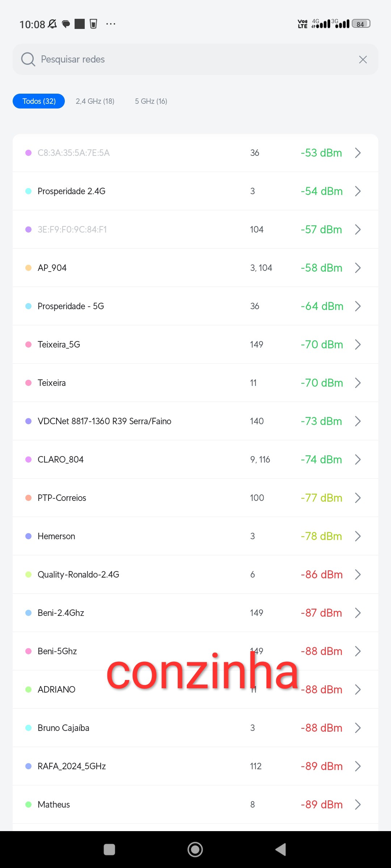Switch to the 5 GHz (16) tab

[x=151, y=101]
